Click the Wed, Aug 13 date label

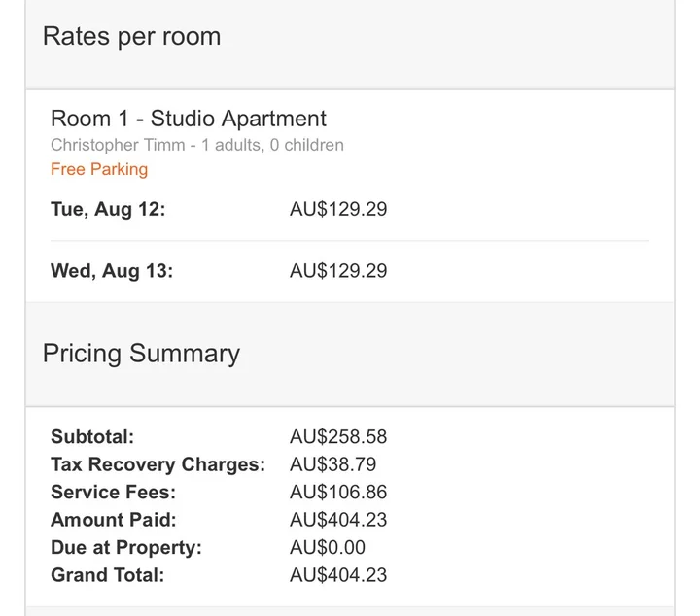tap(112, 271)
